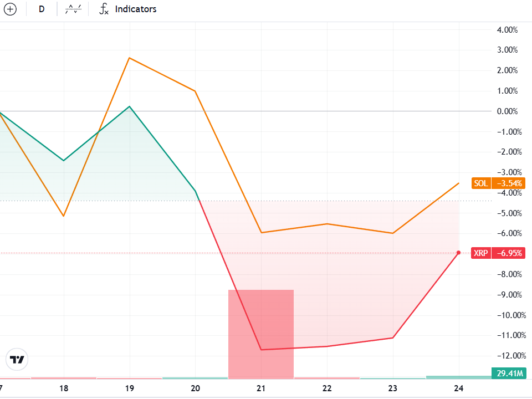This screenshot has width=532, height=399.
Task: Click date 21 on the time axis
Action: [262, 388]
